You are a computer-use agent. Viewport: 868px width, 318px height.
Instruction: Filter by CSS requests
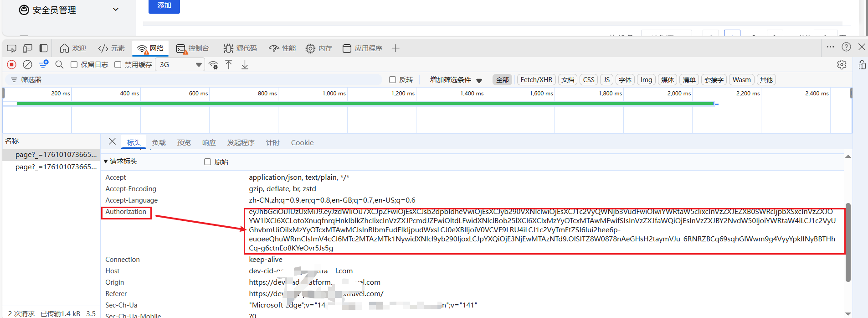[x=589, y=80]
